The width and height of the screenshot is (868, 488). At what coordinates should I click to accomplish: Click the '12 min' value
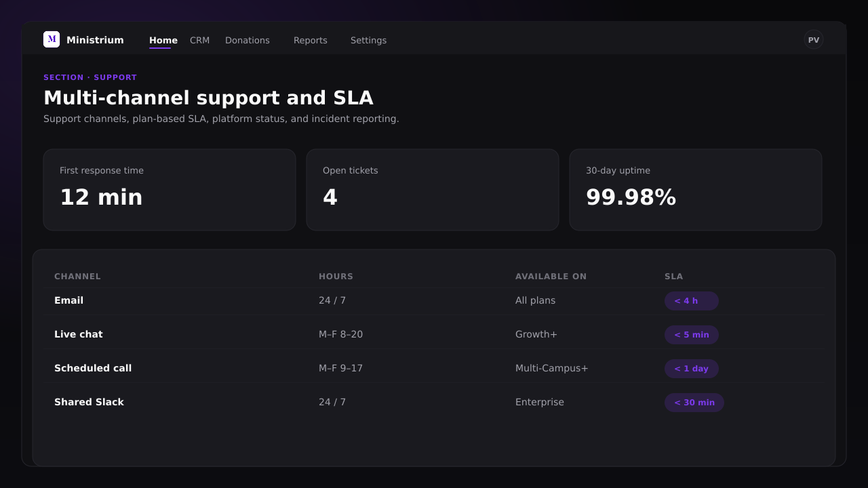coord(101,197)
